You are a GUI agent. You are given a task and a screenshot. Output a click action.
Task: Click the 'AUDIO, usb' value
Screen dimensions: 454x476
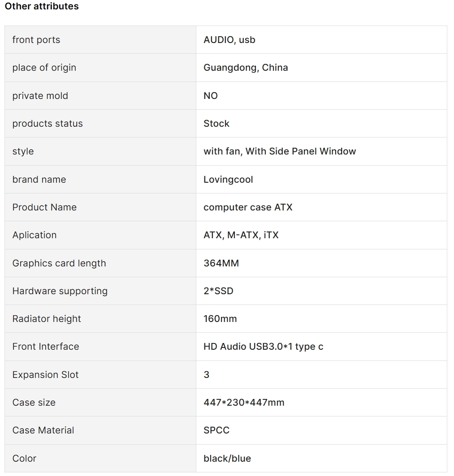click(x=229, y=40)
